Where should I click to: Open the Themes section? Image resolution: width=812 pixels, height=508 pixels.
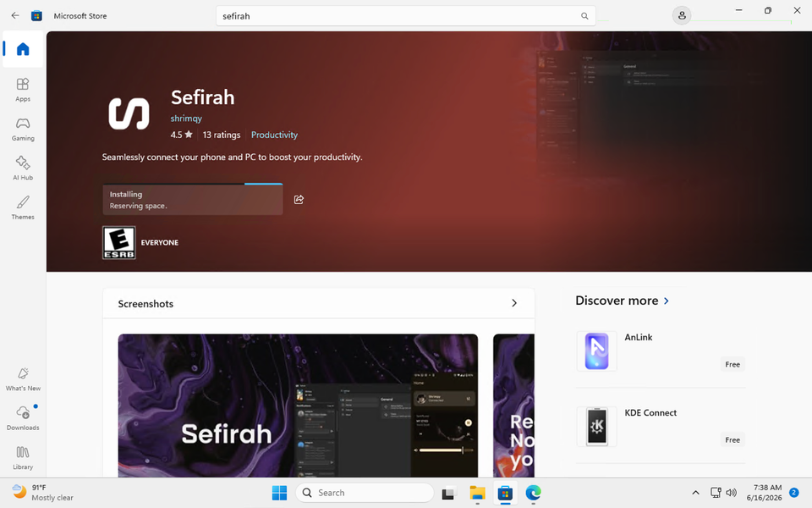point(23,208)
